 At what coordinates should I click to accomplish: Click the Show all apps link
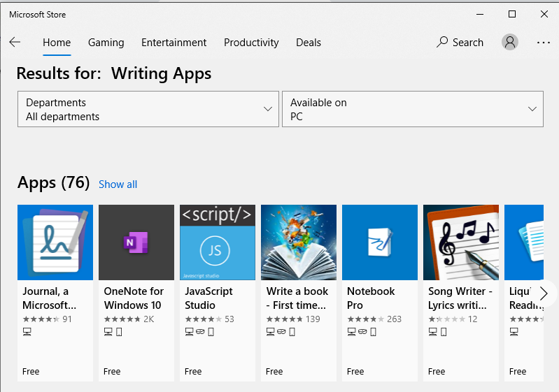[118, 184]
